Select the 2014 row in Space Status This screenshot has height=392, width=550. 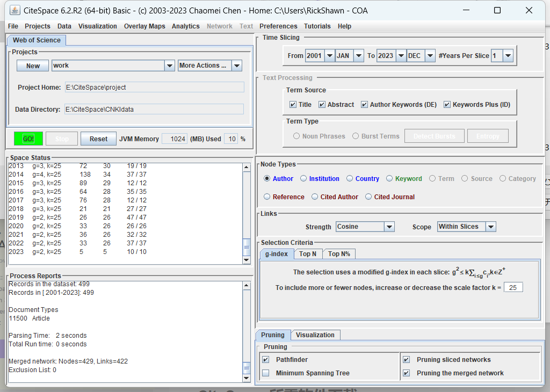pos(77,175)
